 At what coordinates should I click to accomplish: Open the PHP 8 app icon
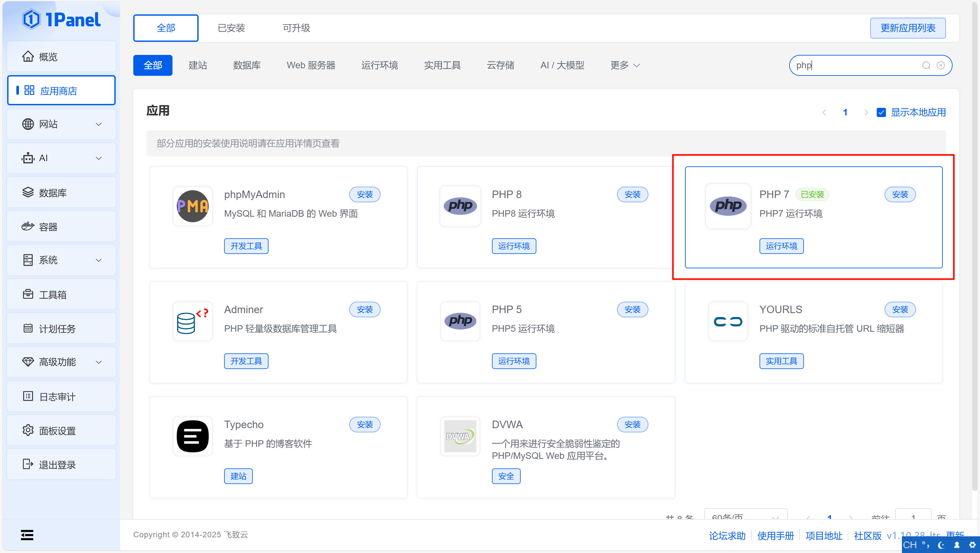tap(460, 206)
